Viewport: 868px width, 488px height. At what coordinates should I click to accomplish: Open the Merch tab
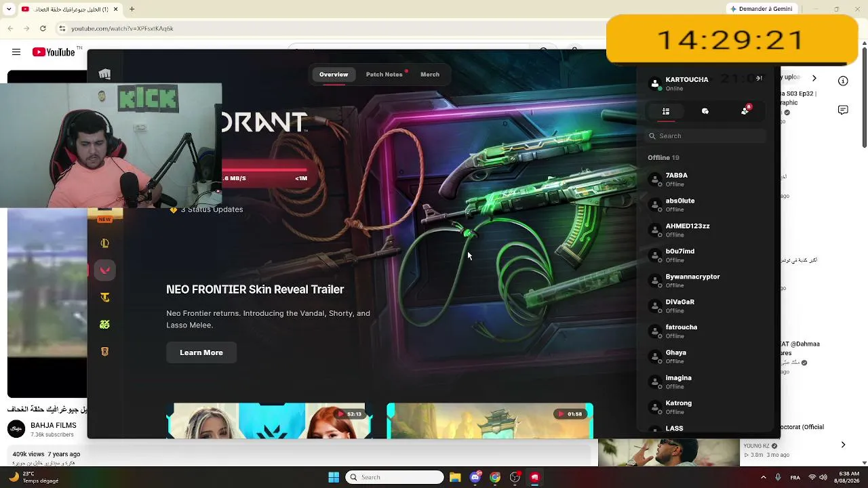pyautogui.click(x=430, y=75)
